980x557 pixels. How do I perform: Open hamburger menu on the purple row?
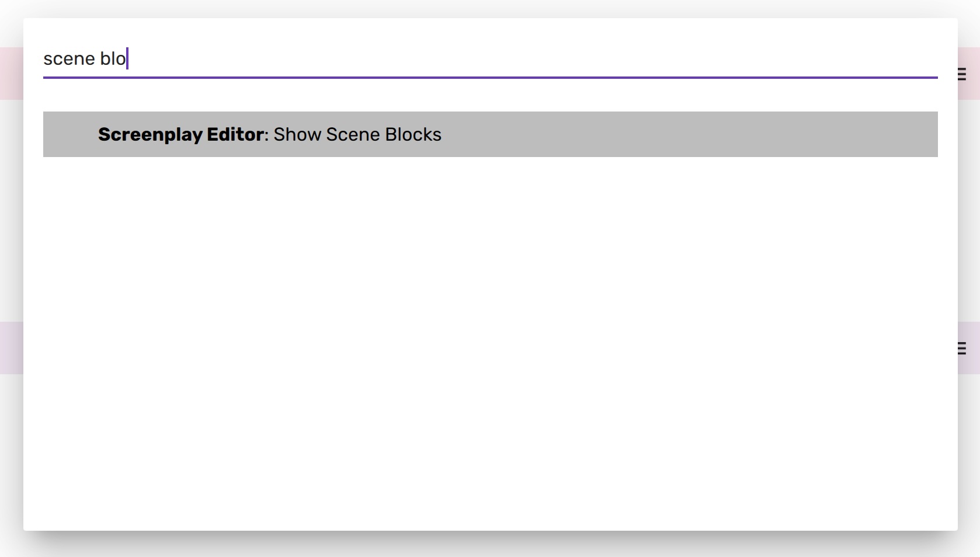click(962, 349)
